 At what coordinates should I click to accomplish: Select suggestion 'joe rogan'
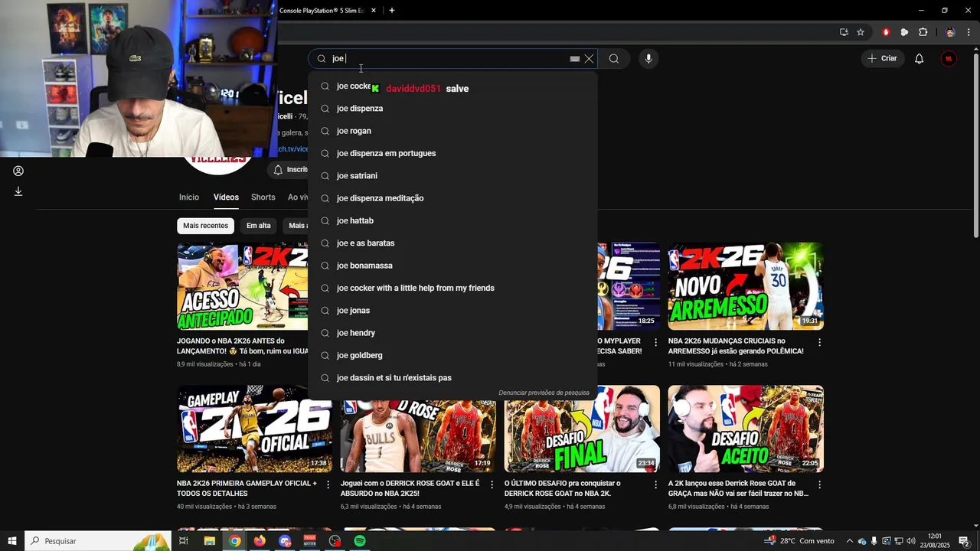coord(452,131)
